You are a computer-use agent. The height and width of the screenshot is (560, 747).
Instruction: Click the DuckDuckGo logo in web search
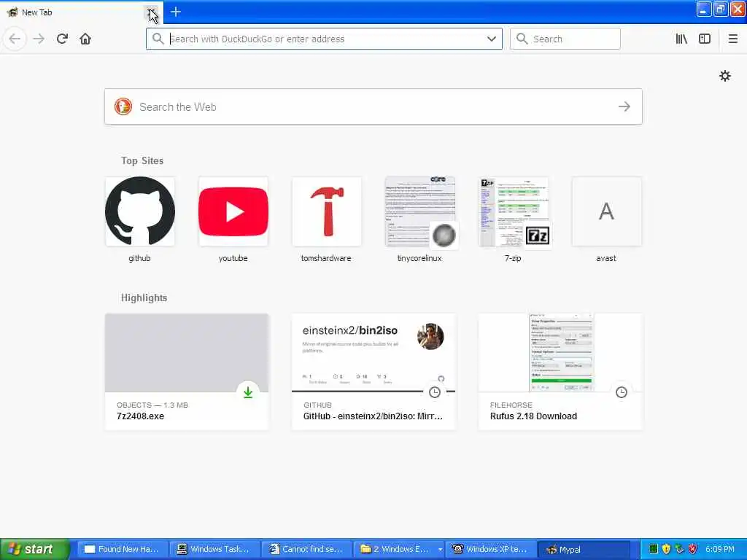(123, 106)
